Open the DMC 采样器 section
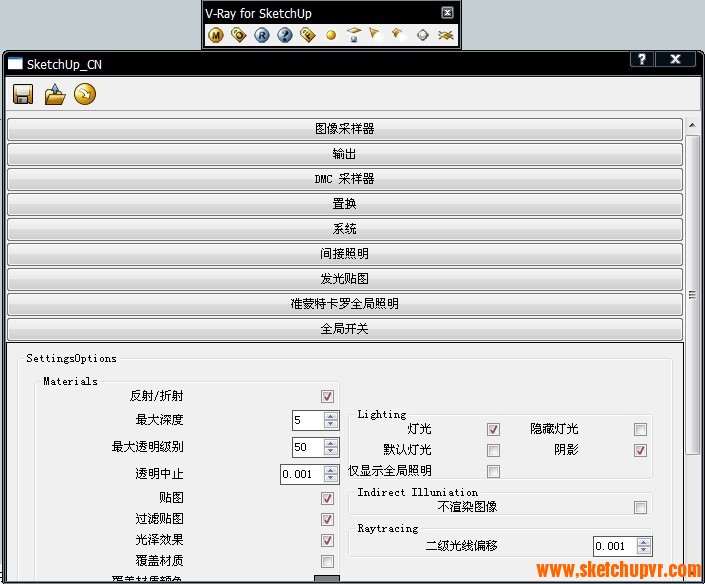This screenshot has height=584, width=705. (x=345, y=179)
